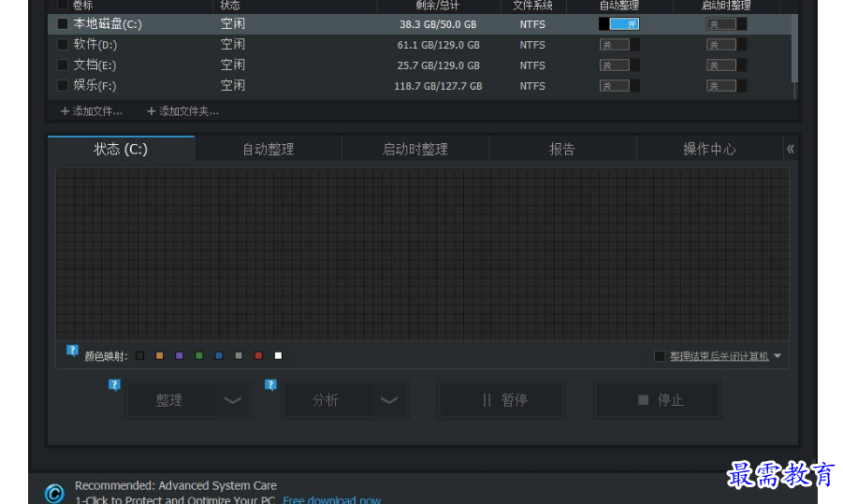Viewport: 843px width, 504px height.
Task: Click the plus icon for 添加文件
Action: pyautogui.click(x=65, y=111)
